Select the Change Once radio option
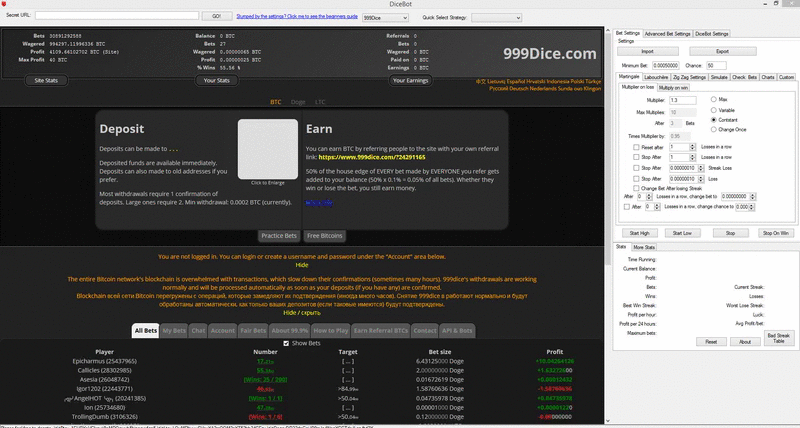The height and width of the screenshot is (428, 800). [x=714, y=130]
